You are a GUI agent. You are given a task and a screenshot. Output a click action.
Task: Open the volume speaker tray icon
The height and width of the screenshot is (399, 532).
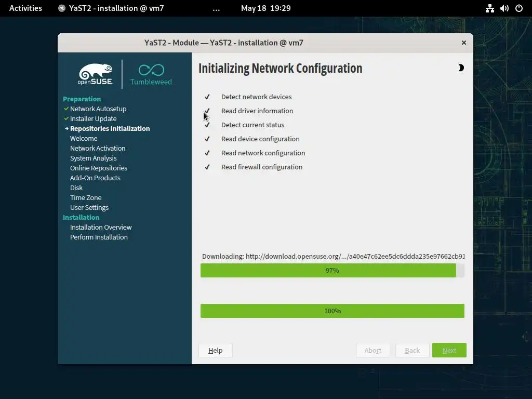504,8
